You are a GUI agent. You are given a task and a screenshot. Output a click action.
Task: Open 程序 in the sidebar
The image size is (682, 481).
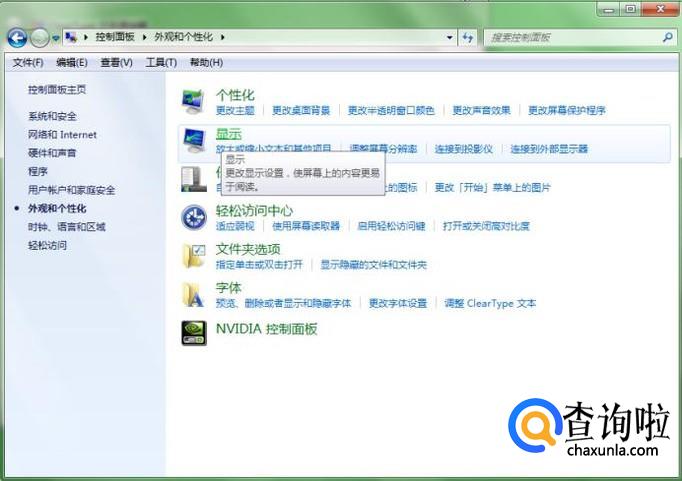pos(38,171)
